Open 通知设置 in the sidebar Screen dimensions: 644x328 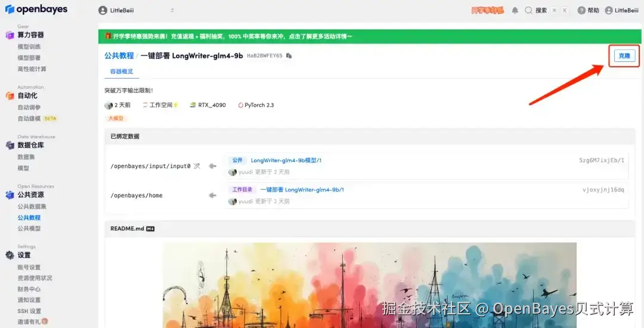pyautogui.click(x=29, y=300)
